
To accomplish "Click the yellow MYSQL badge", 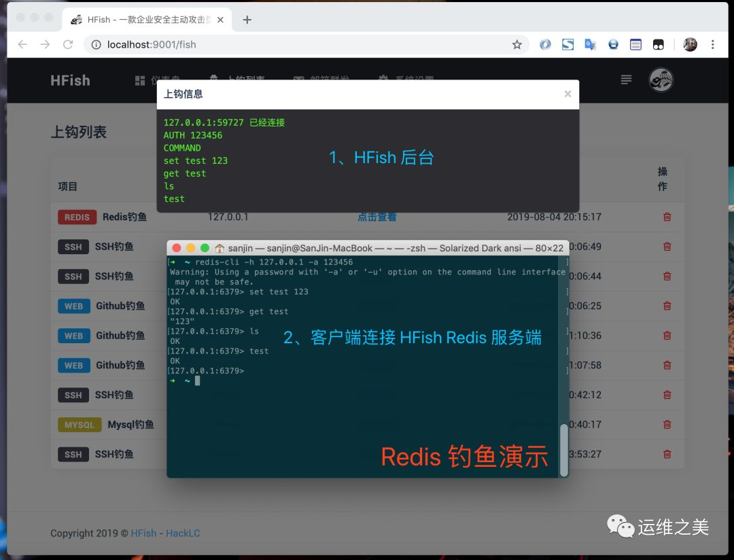I will tap(80, 425).
